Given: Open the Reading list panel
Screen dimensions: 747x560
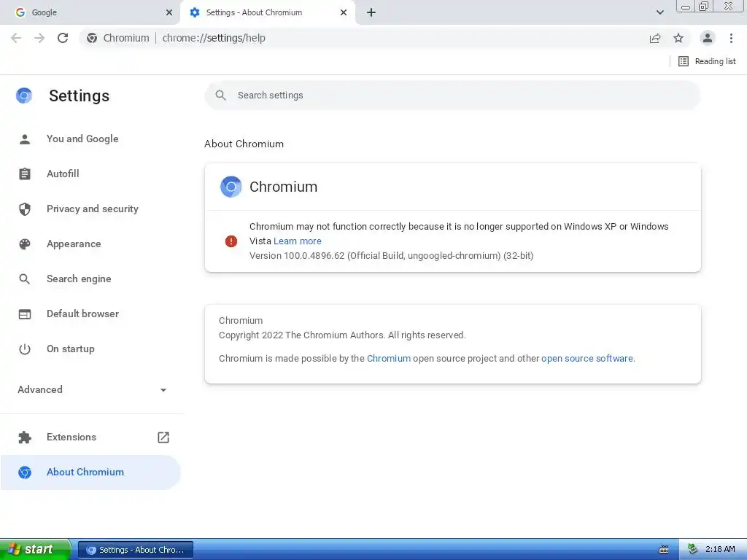Looking at the screenshot, I should tap(707, 61).
